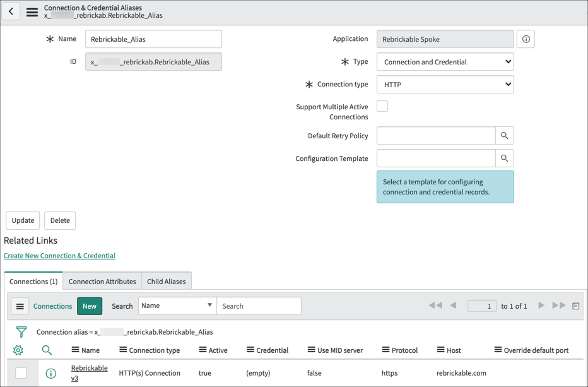Go to next page of Connections
This screenshot has width=588, height=387.
tap(541, 306)
